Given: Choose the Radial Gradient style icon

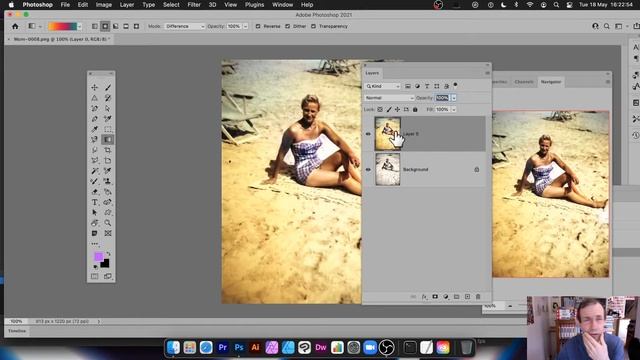Looking at the screenshot, I should click(x=105, y=26).
